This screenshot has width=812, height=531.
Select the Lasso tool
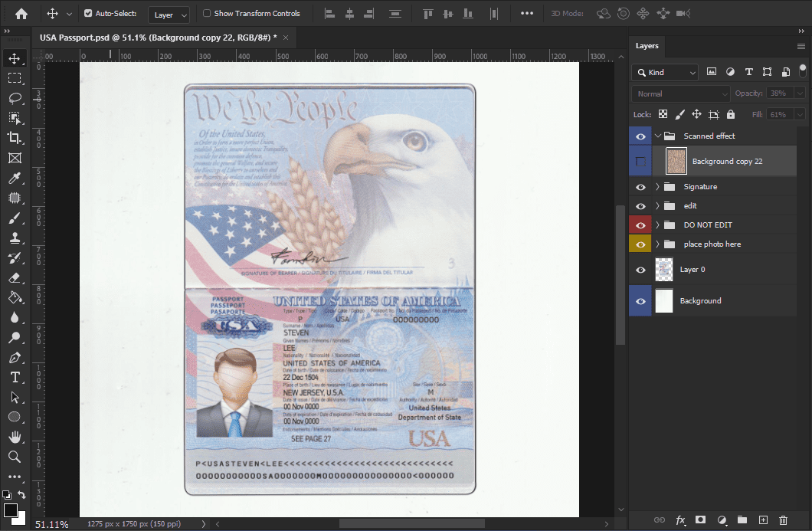[14, 98]
